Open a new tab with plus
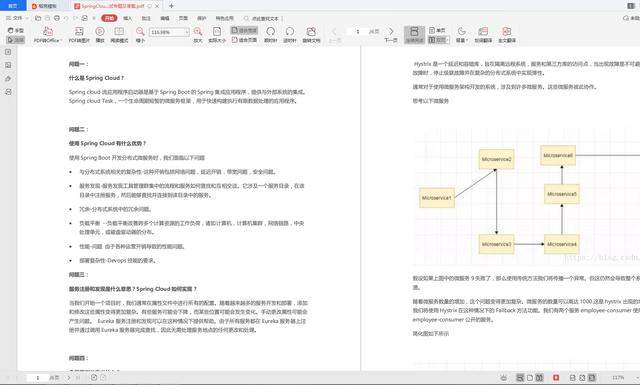Viewport: 640px width, 385px height. click(x=171, y=6)
